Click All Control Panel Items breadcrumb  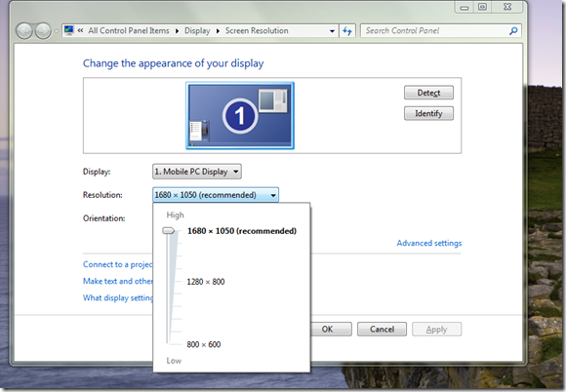click(x=129, y=31)
